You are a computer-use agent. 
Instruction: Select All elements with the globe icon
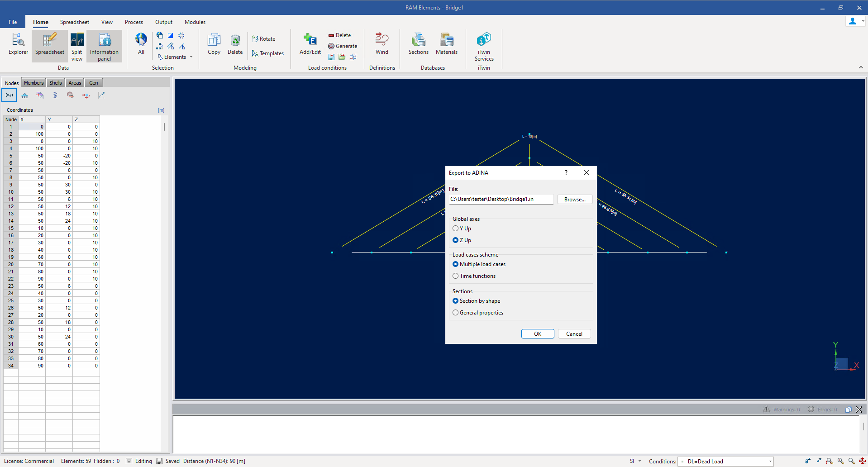click(x=141, y=44)
